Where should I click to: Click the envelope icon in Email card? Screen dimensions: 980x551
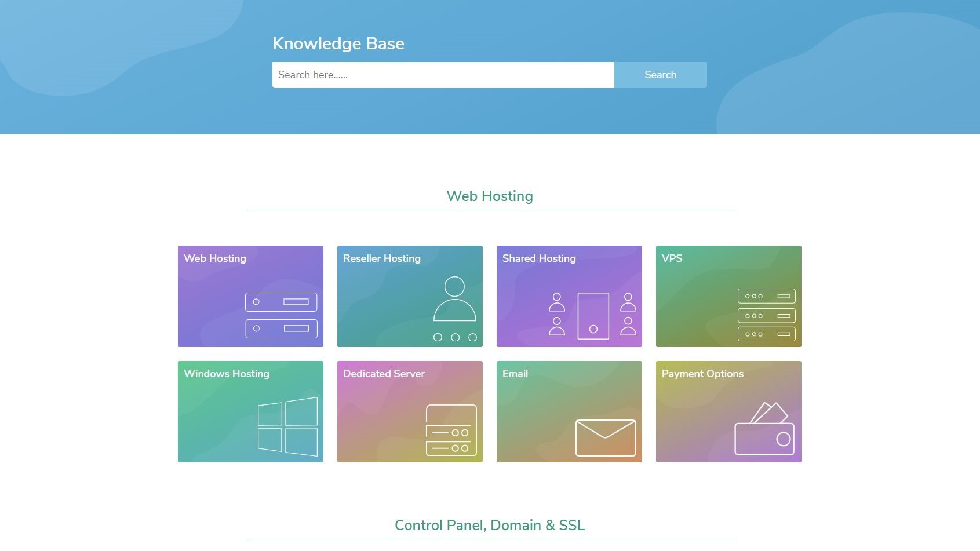coord(606,437)
